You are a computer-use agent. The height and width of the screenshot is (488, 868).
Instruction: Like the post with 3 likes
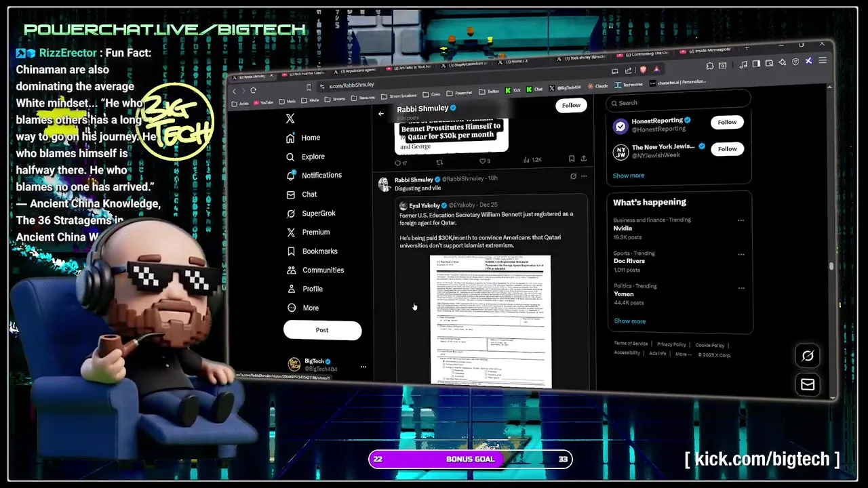(484, 161)
